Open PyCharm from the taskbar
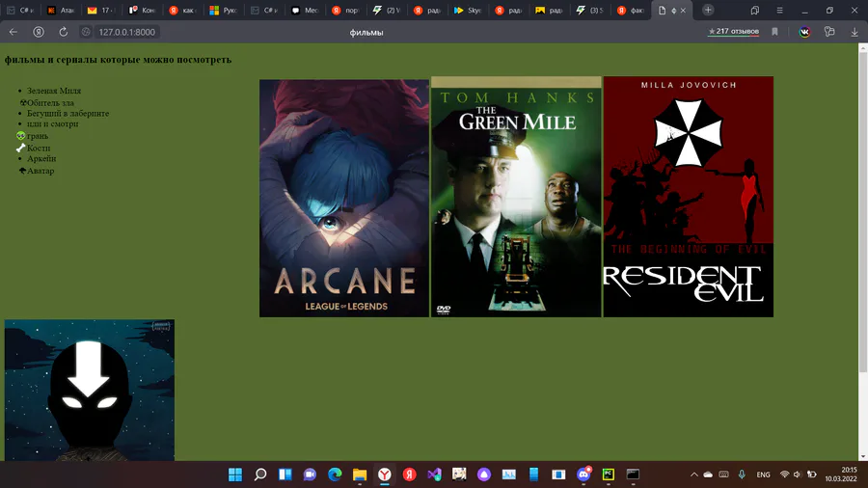The width and height of the screenshot is (868, 488). (x=609, y=474)
